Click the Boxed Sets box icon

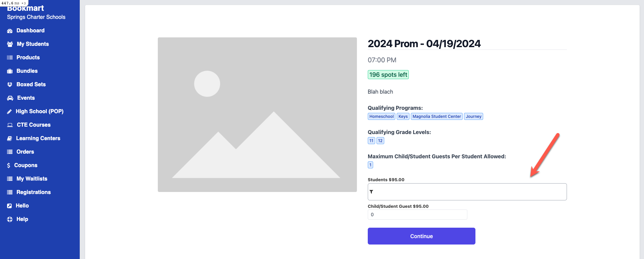pos(10,85)
